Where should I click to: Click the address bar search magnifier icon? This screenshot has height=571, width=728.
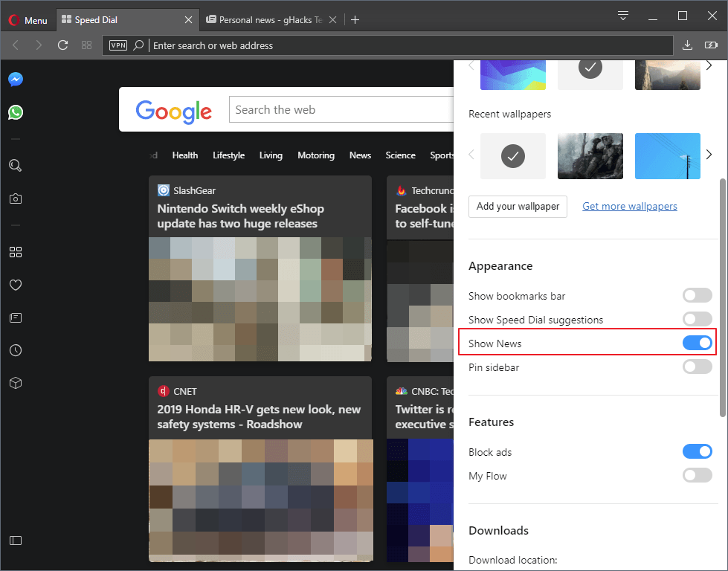pyautogui.click(x=138, y=45)
